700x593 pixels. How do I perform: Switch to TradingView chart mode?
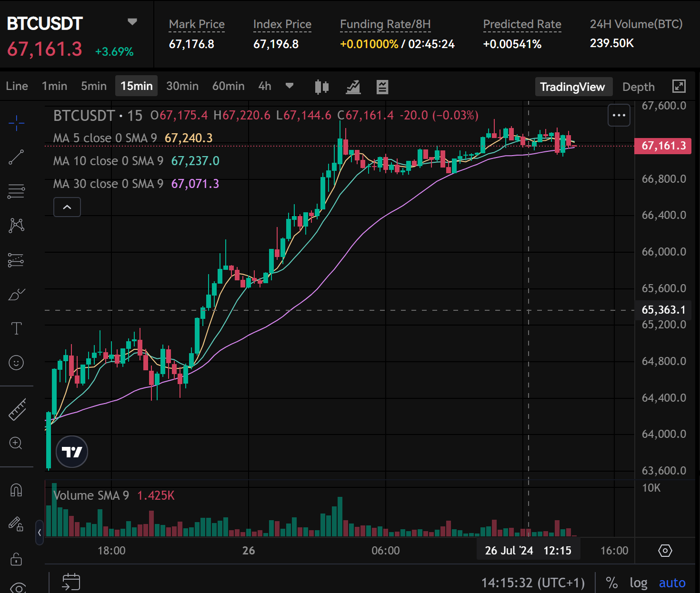[x=573, y=87]
